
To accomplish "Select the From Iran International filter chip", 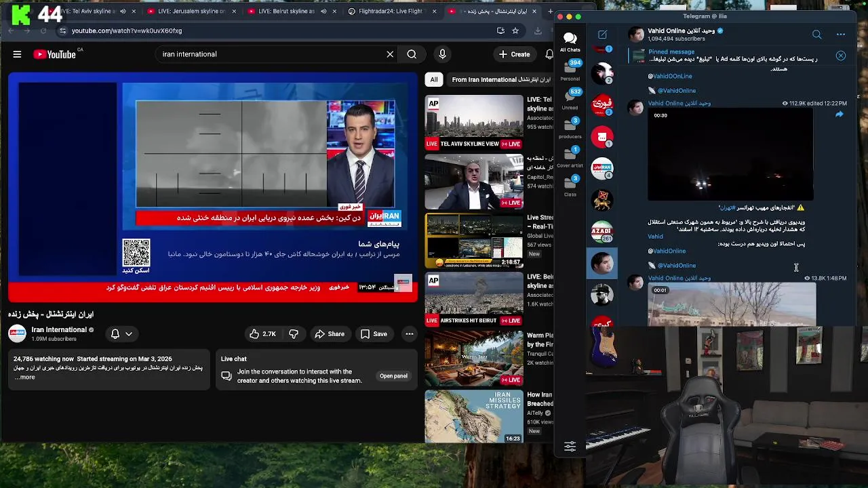I will pos(500,79).
